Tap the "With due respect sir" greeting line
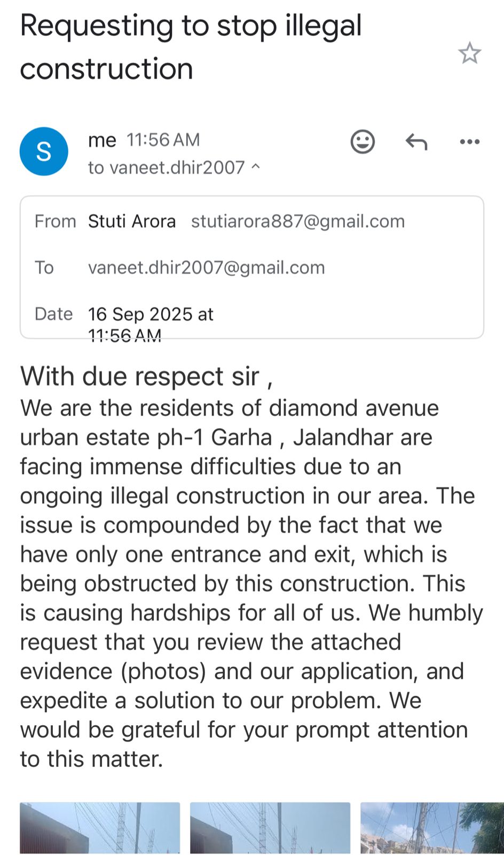Viewport: 504px width, 855px height. click(x=146, y=376)
